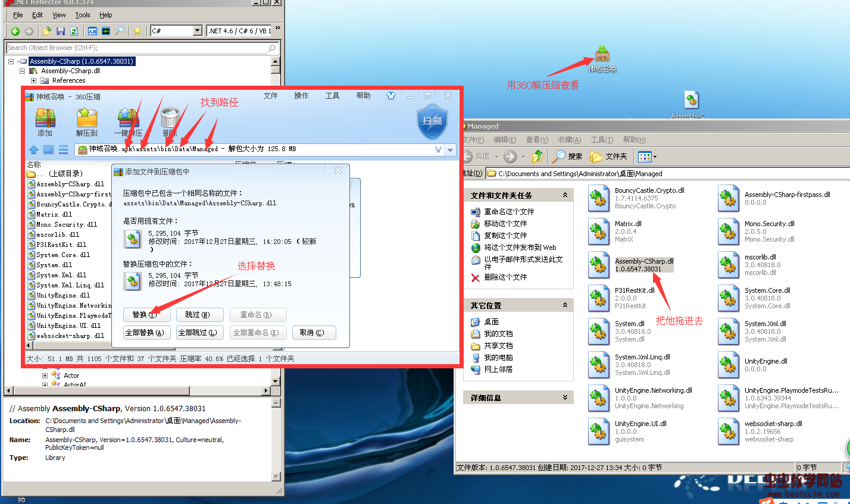Collapse the 文件和文件夹任务 panel section
Screen dimensions: 850x504
point(565,195)
